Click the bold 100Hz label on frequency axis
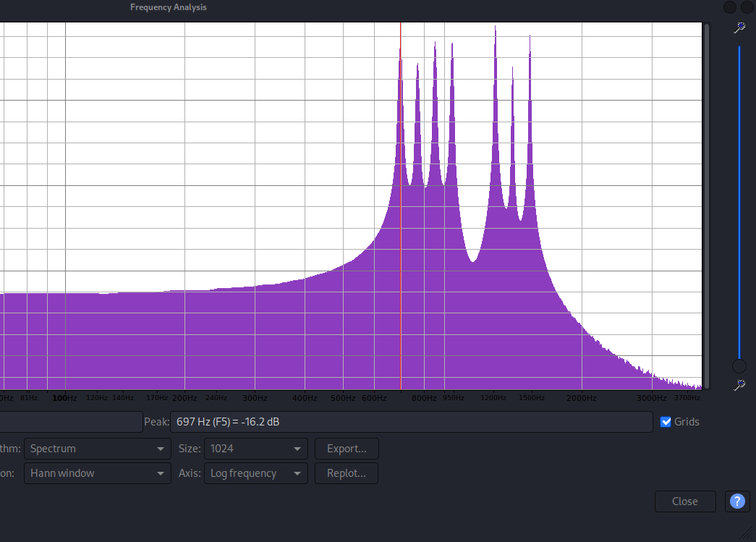The image size is (756, 542). point(65,398)
